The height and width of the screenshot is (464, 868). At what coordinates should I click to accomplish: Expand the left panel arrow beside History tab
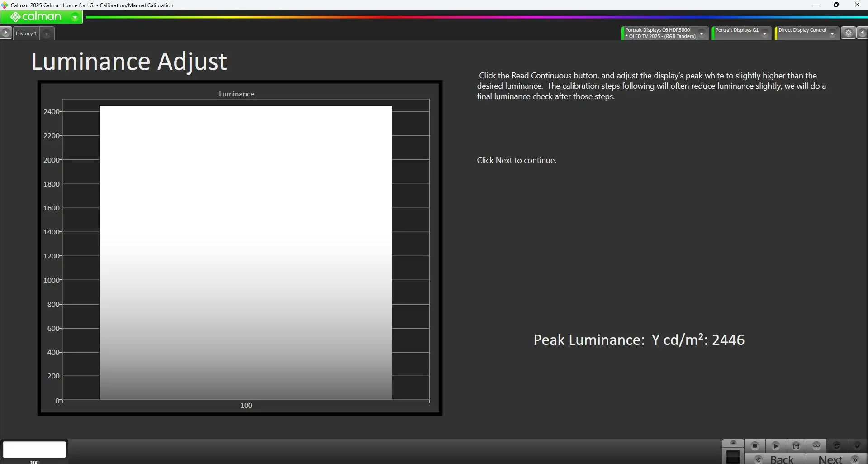click(6, 33)
